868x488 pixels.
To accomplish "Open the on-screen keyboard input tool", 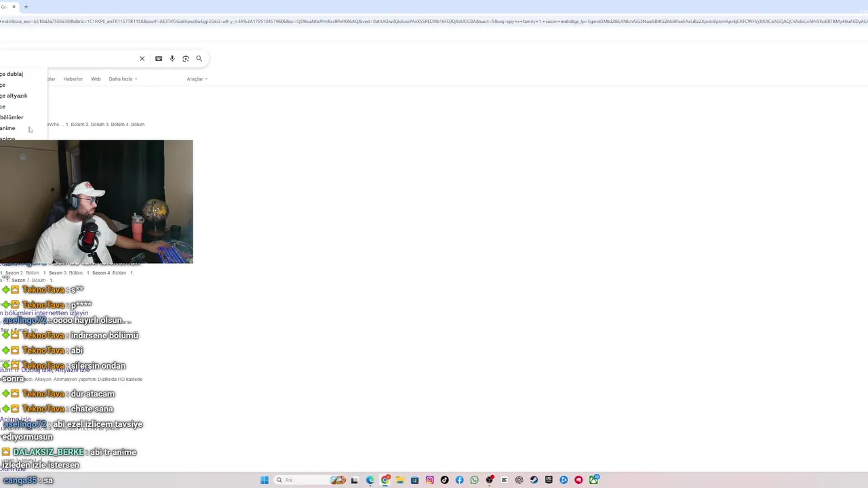I will tap(159, 58).
